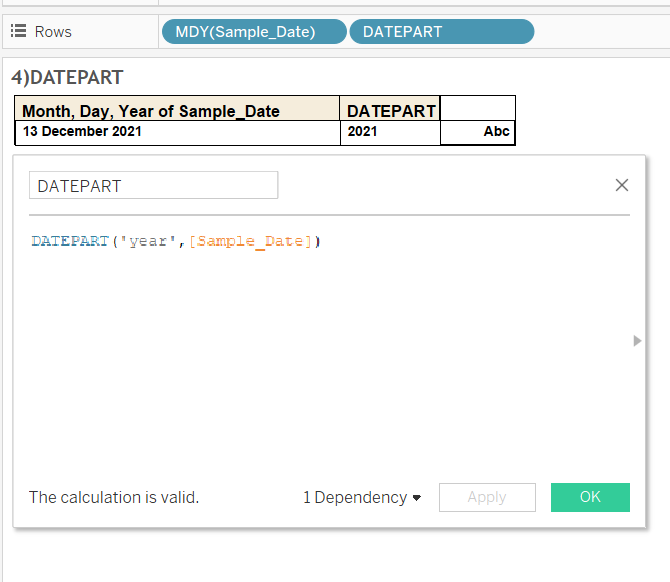Click the Rows shelf label

click(x=53, y=32)
